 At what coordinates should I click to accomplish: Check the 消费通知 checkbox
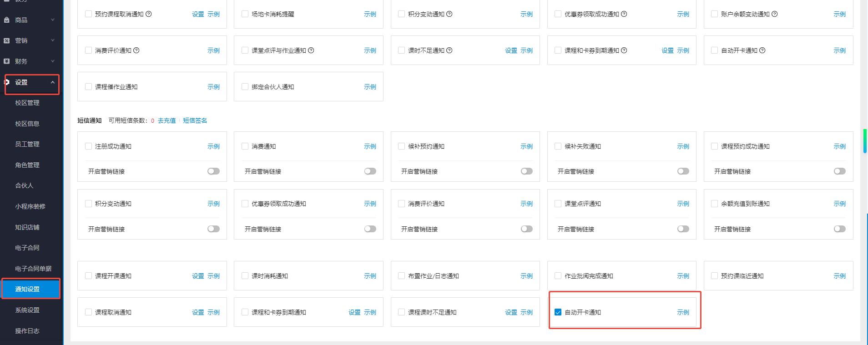[245, 146]
